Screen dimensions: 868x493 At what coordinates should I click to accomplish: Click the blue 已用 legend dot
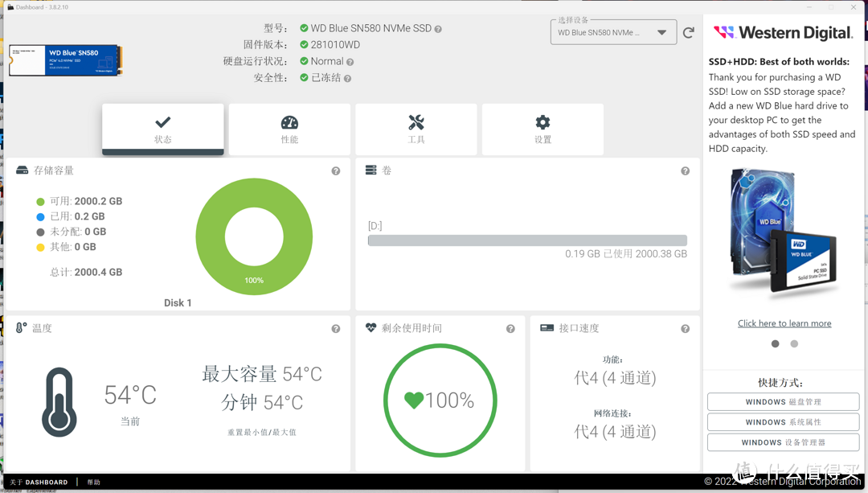coord(40,217)
